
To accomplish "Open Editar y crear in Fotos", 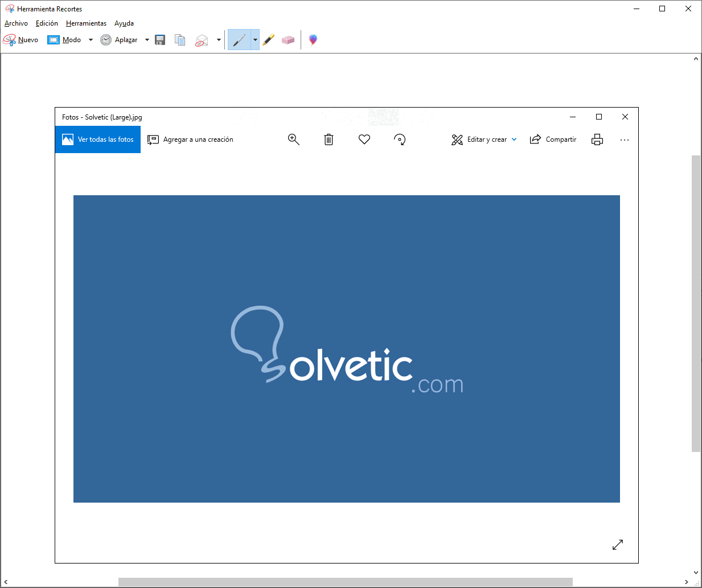I will click(484, 139).
